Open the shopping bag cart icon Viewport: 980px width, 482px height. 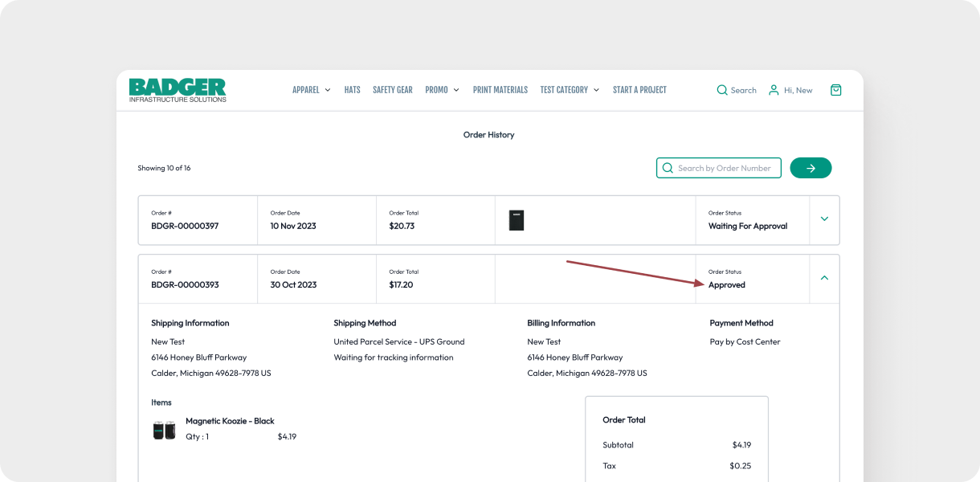[835, 90]
